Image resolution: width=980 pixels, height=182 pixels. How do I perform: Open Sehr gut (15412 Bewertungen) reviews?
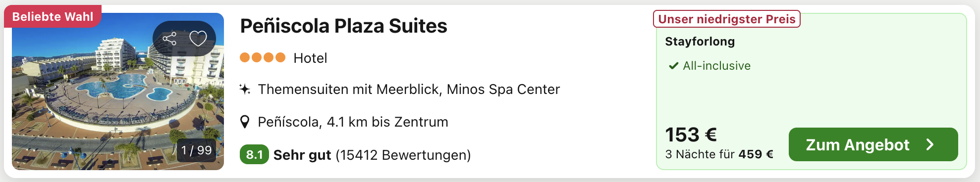[372, 155]
